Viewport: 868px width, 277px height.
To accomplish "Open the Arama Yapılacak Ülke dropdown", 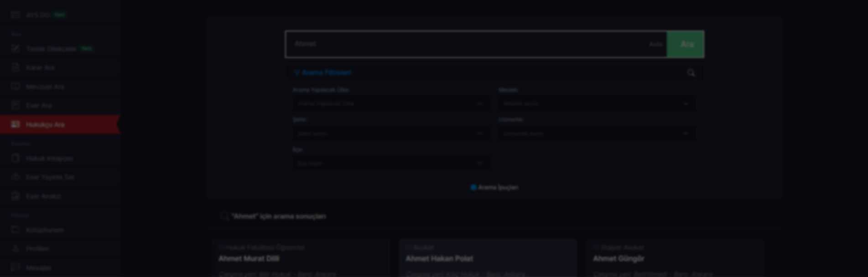I will point(391,104).
